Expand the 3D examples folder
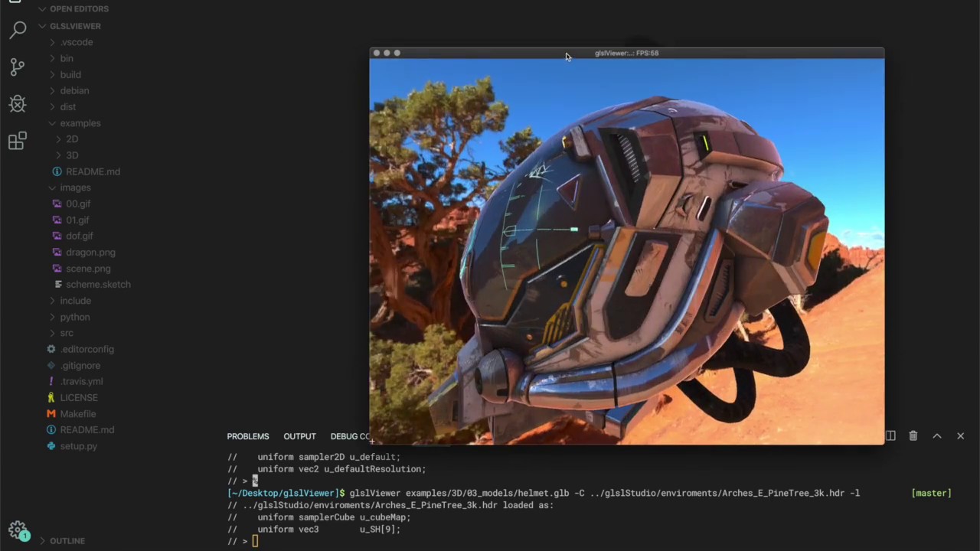 pos(72,155)
